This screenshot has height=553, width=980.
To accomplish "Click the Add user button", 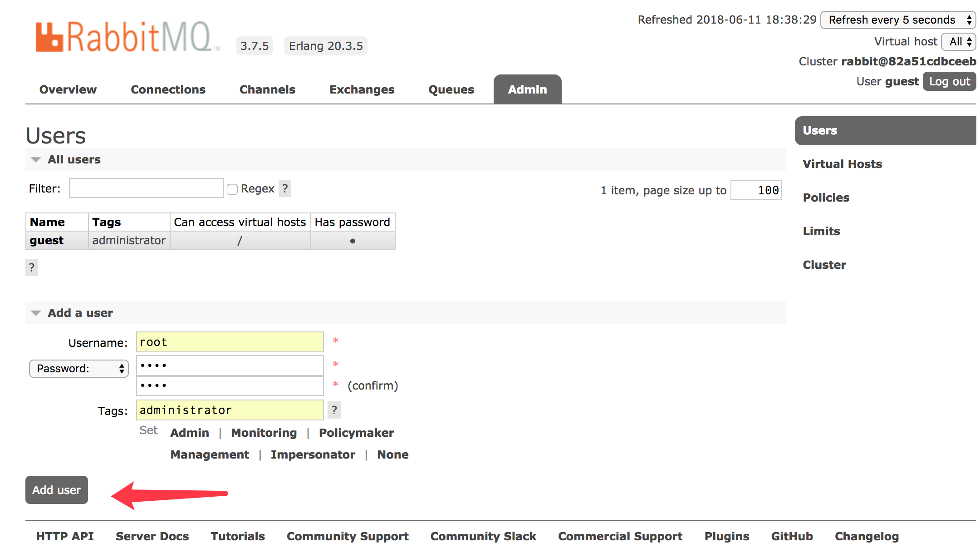I will (x=57, y=490).
